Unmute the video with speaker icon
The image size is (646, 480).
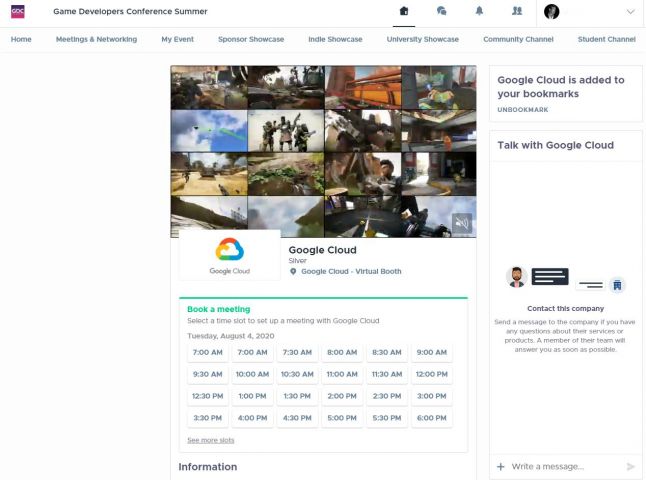pos(461,223)
